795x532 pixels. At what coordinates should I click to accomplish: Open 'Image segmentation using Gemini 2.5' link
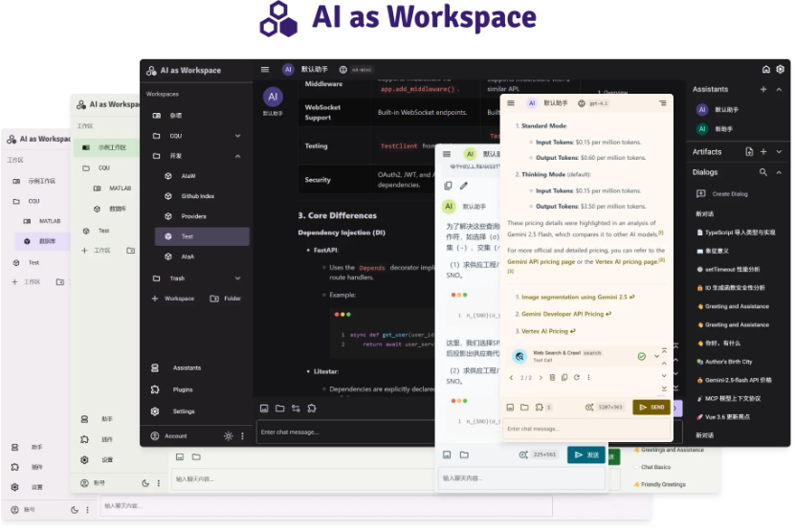tap(578, 298)
